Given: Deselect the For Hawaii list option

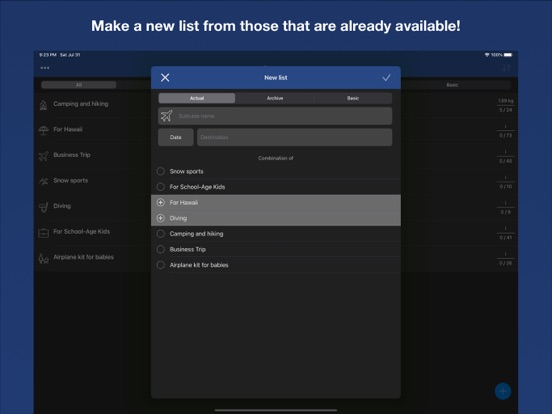Looking at the screenshot, I should [276, 202].
